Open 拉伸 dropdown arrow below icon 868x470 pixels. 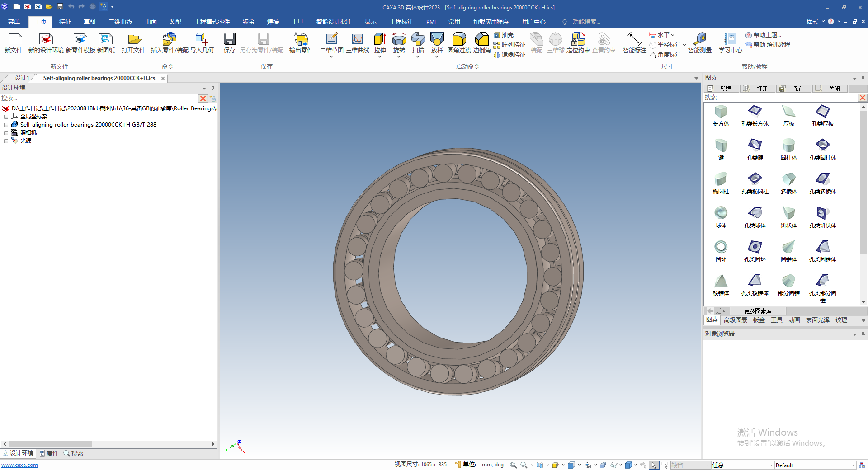380,57
